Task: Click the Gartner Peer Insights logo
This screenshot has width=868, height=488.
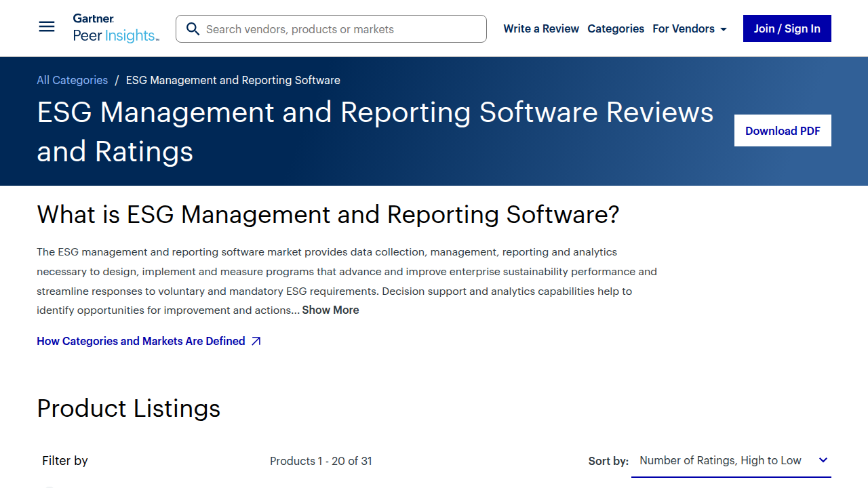Action: (116, 28)
